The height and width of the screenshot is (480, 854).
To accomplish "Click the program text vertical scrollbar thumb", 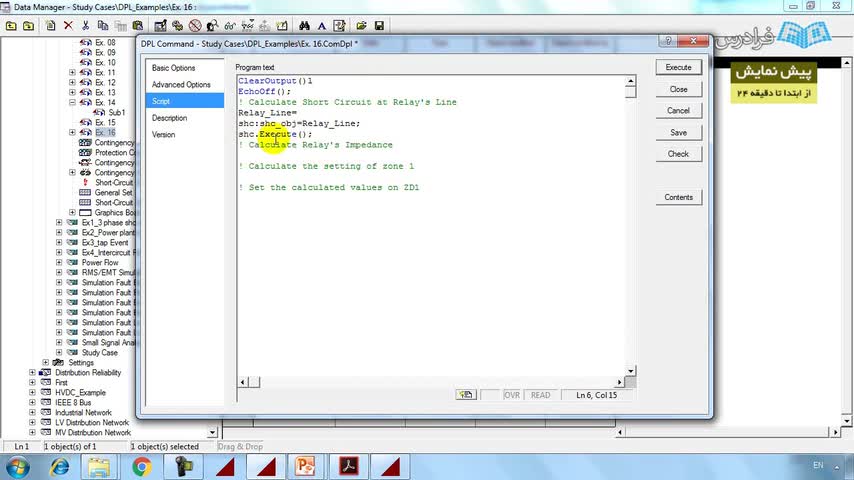I will (630, 92).
